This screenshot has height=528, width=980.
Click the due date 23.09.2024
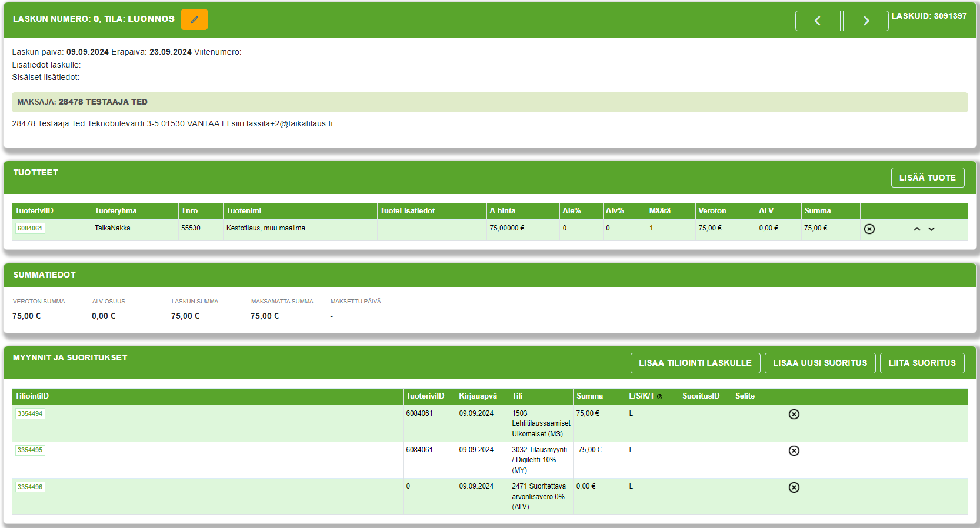point(171,52)
